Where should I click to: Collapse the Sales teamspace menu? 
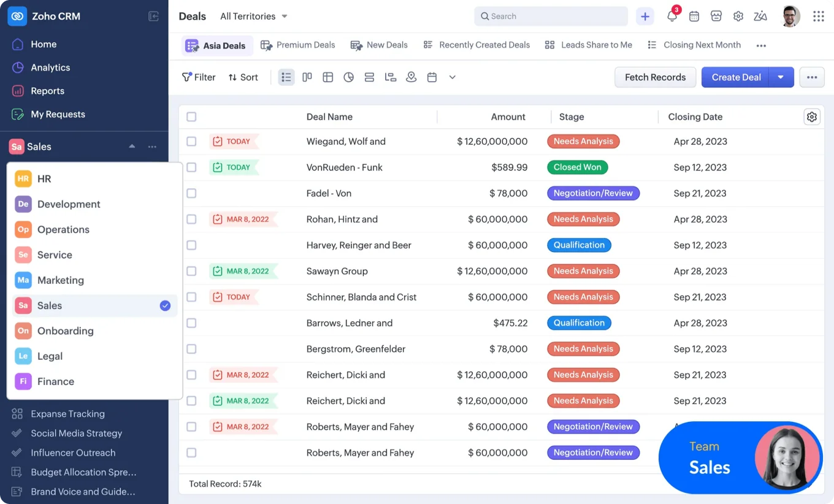pyautogui.click(x=131, y=147)
